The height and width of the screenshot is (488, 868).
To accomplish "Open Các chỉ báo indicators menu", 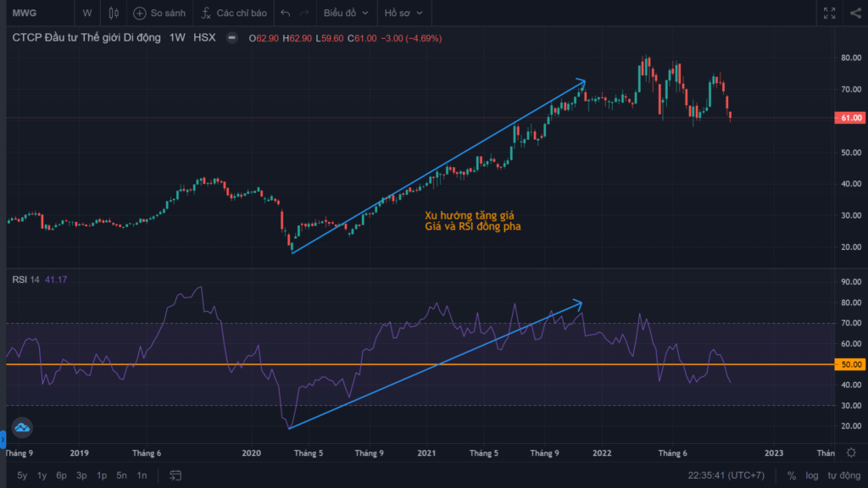I will (x=234, y=13).
